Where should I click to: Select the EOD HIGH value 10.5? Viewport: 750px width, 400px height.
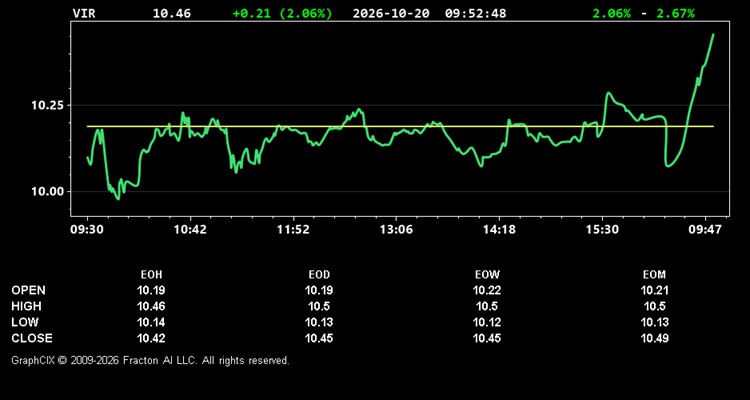pos(319,306)
